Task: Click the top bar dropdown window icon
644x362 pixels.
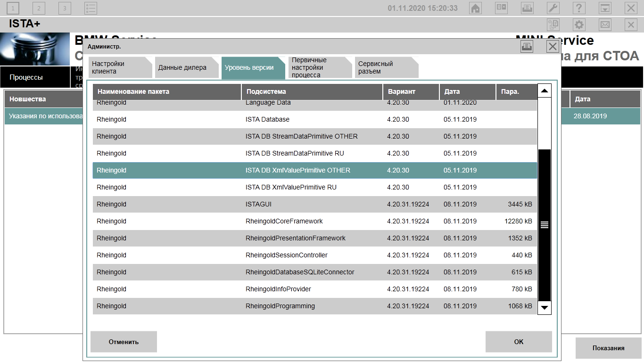Action: 605,8
